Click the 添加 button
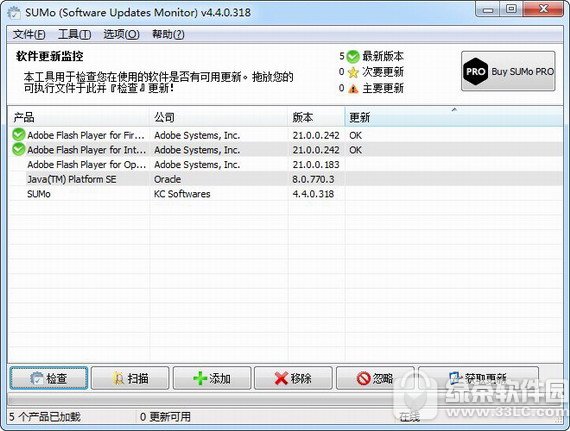 (212, 378)
